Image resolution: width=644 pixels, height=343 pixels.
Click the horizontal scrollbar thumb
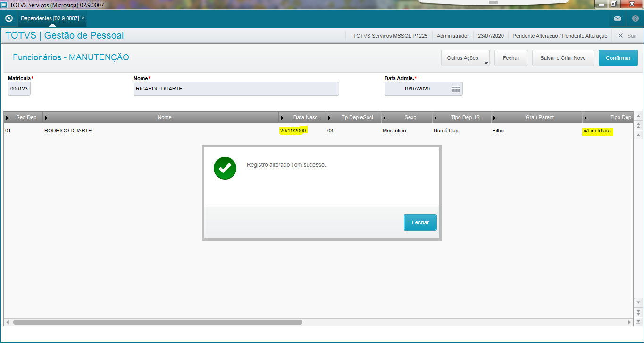coord(158,322)
